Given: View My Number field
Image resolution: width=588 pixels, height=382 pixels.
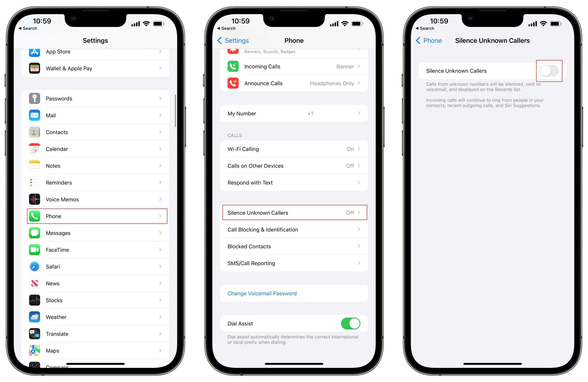Looking at the screenshot, I should click(294, 113).
